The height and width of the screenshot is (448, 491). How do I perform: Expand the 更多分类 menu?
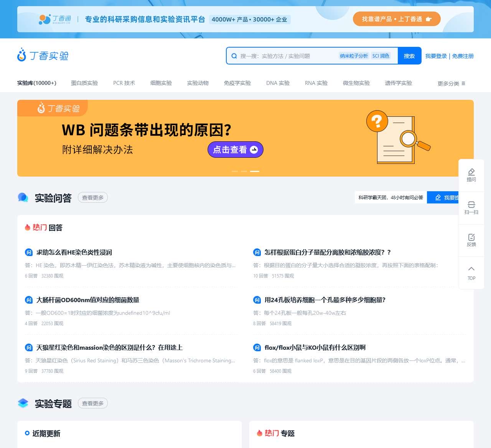pos(451,83)
